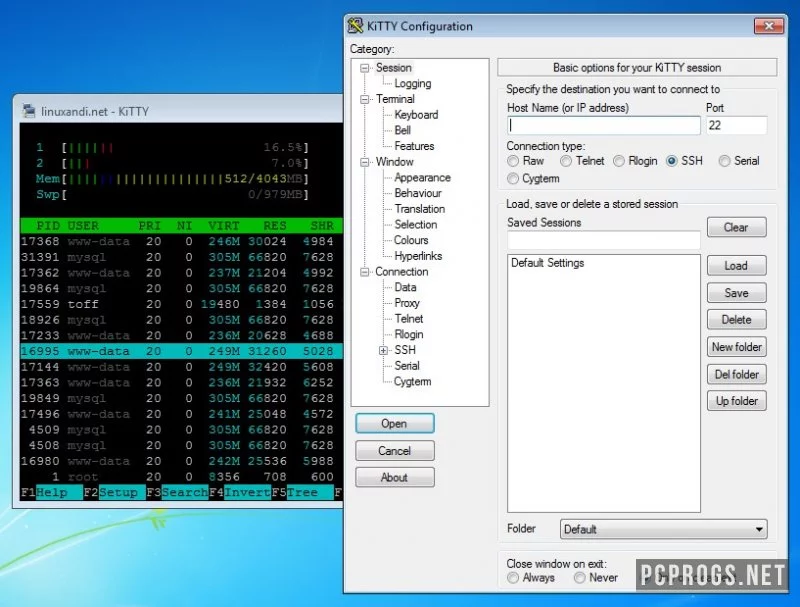Image resolution: width=800 pixels, height=607 pixels.
Task: Save the current session
Action: 736,293
